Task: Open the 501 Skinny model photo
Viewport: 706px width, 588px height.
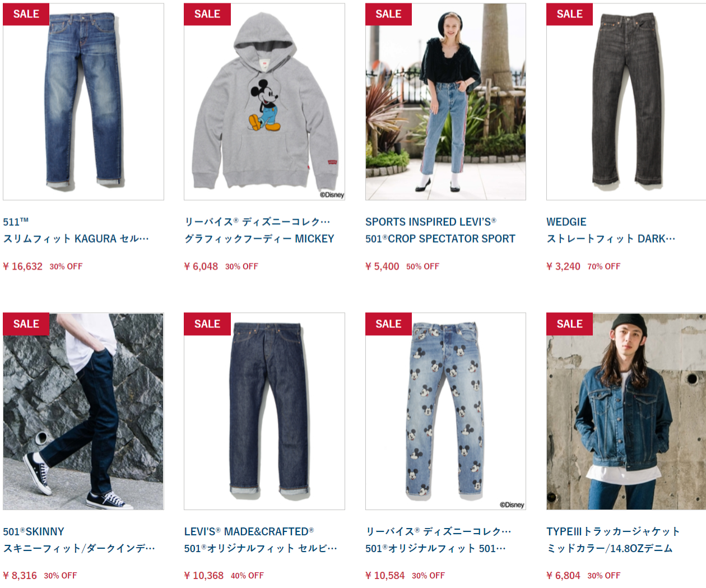Action: (x=83, y=411)
